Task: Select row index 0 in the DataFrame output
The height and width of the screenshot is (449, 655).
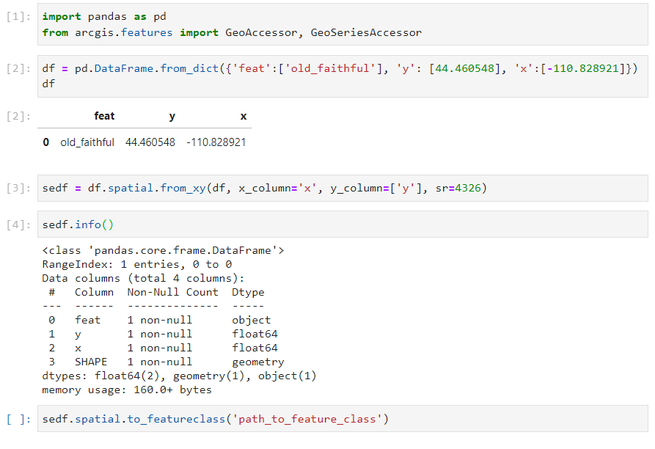Action: pos(46,143)
